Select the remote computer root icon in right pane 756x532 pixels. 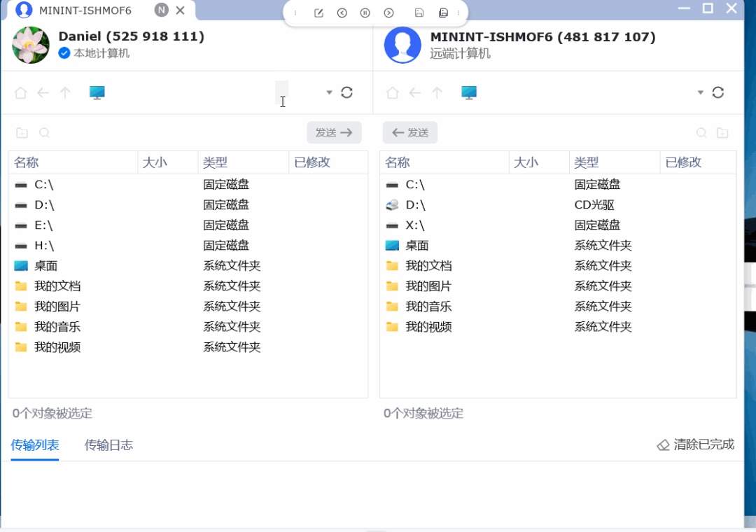tap(468, 92)
